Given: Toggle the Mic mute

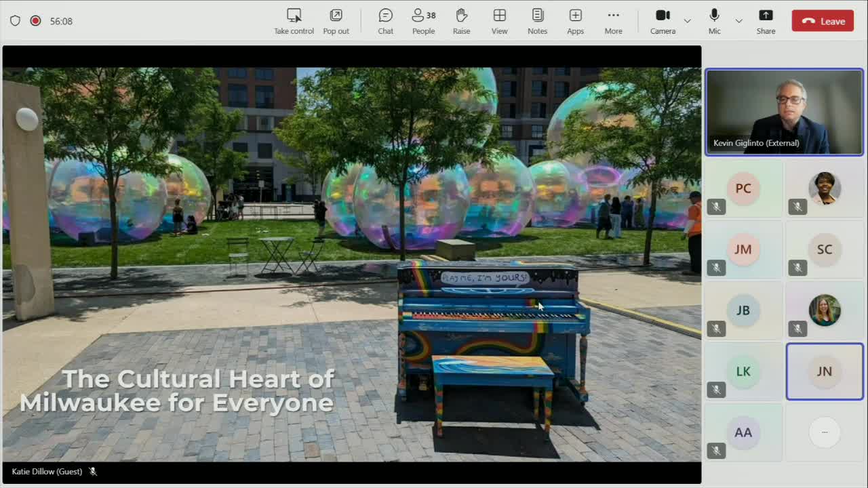Looking at the screenshot, I should (x=714, y=21).
